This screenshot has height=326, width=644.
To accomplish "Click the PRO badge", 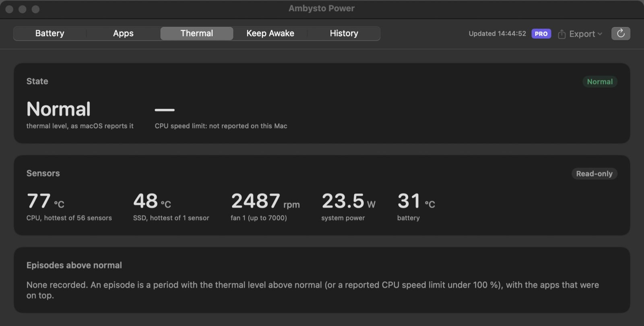I will (x=541, y=34).
